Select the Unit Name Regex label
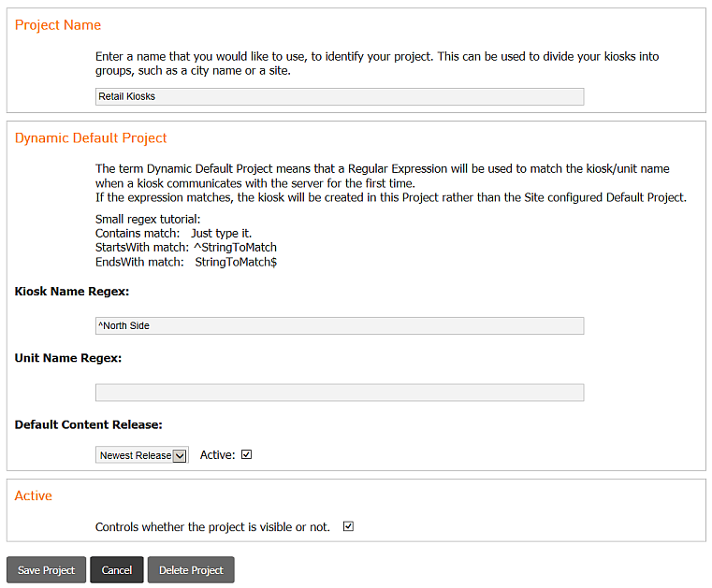This screenshot has height=588, width=712. click(x=68, y=358)
